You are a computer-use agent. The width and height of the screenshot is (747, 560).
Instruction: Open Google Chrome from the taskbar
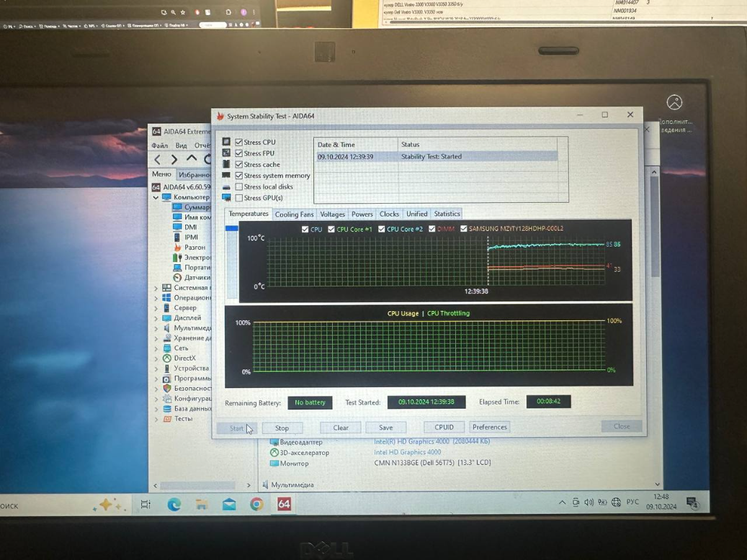click(x=256, y=505)
